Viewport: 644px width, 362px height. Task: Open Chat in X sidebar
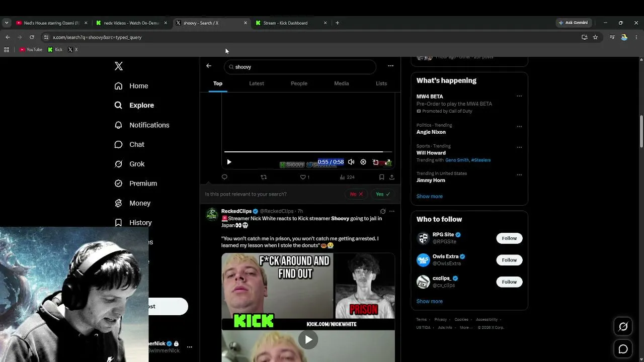[129, 144]
